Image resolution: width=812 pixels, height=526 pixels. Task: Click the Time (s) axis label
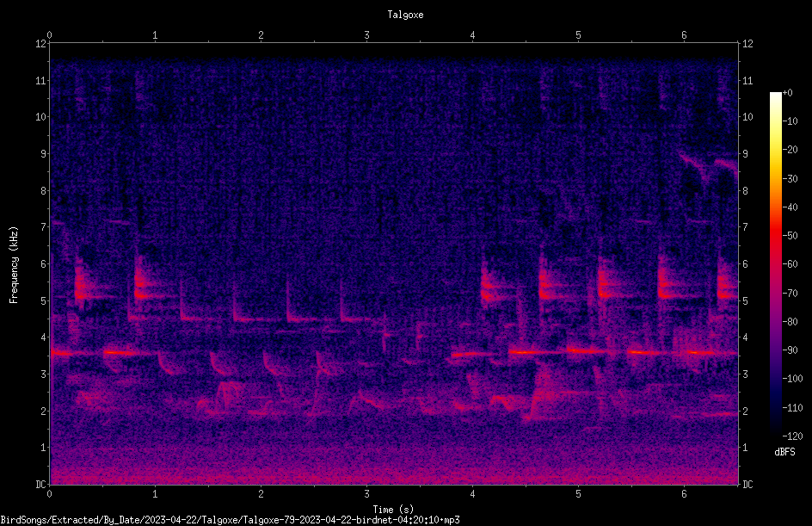[393, 510]
